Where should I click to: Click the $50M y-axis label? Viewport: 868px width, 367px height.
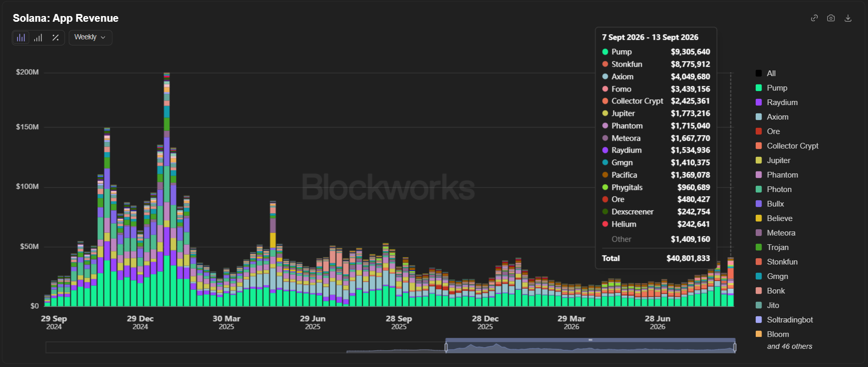click(29, 246)
